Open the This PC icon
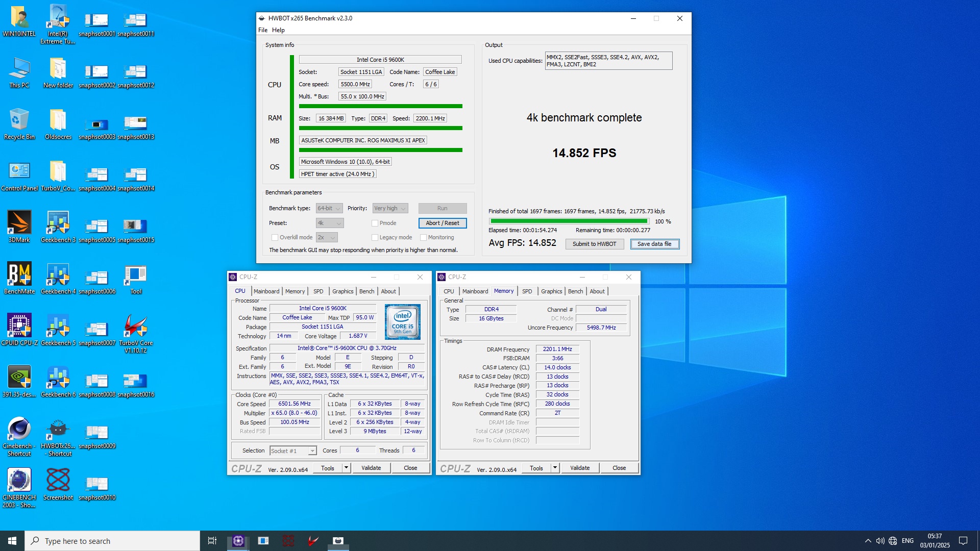 click(19, 73)
